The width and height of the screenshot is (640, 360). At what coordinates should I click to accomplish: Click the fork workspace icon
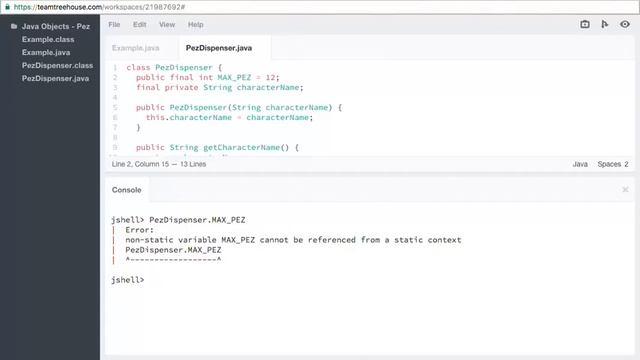click(604, 24)
